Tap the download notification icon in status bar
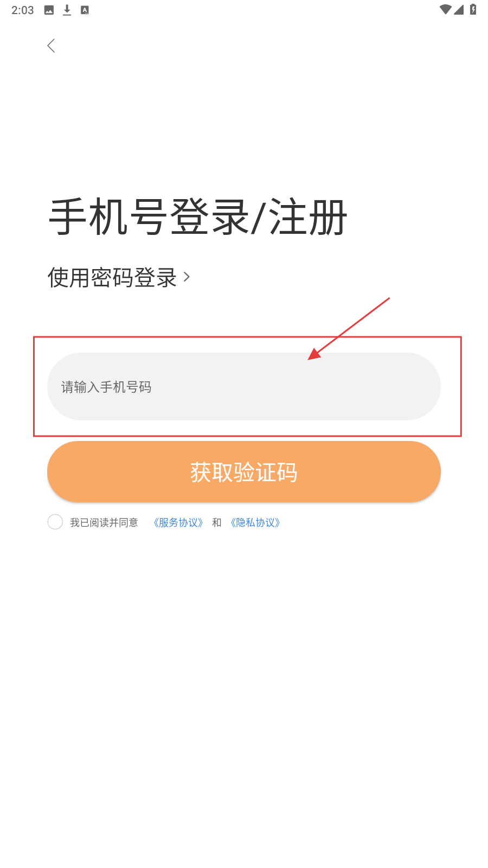 (x=67, y=10)
